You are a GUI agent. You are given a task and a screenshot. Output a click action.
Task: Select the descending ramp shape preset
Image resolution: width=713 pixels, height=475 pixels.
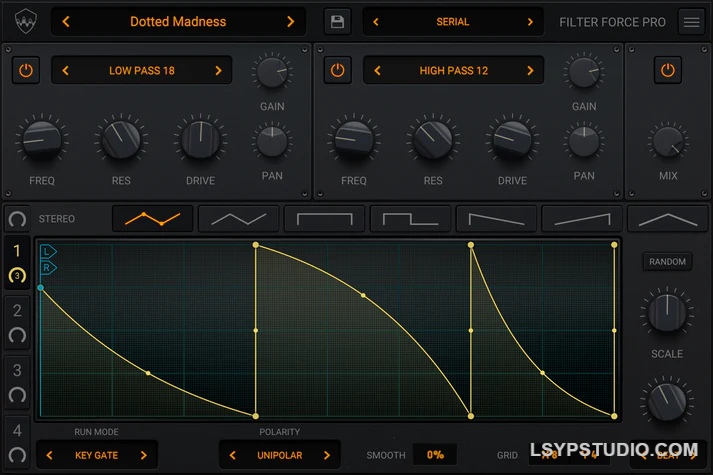click(x=496, y=219)
